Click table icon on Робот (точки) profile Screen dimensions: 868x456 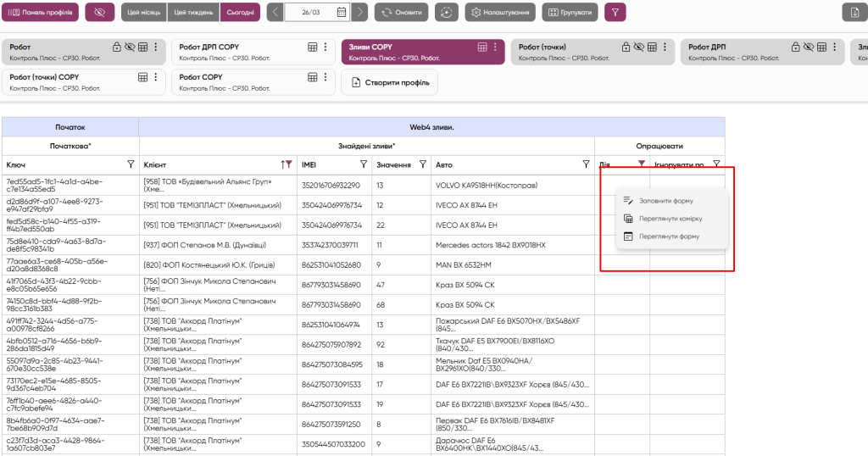click(652, 47)
